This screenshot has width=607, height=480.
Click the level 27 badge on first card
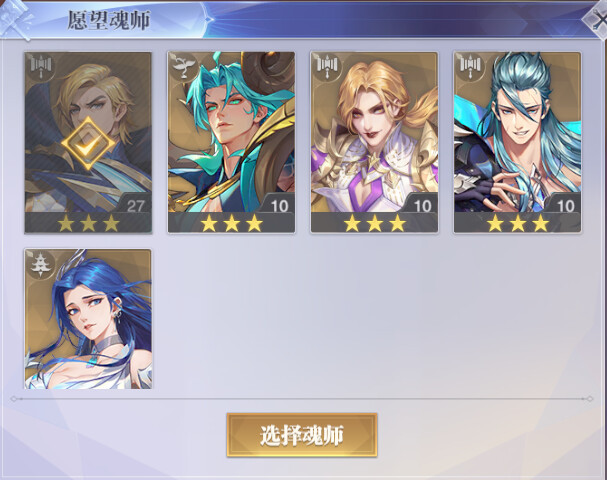[135, 204]
